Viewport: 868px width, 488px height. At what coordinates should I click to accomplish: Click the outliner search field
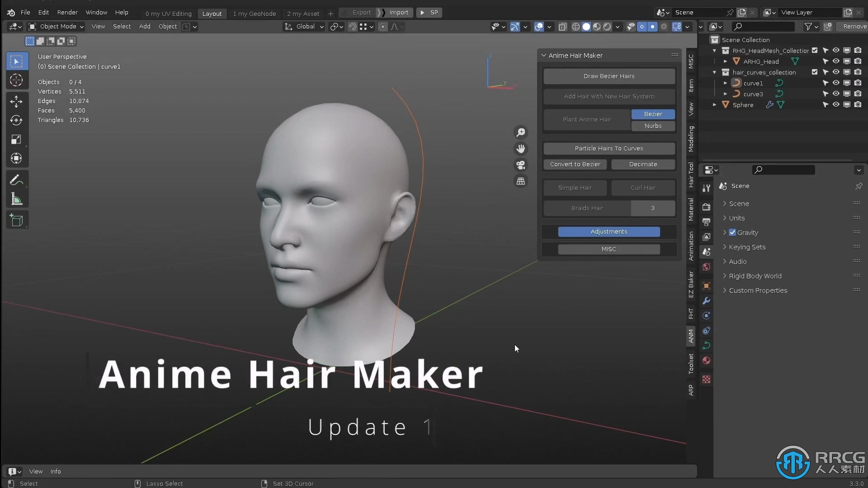[763, 27]
